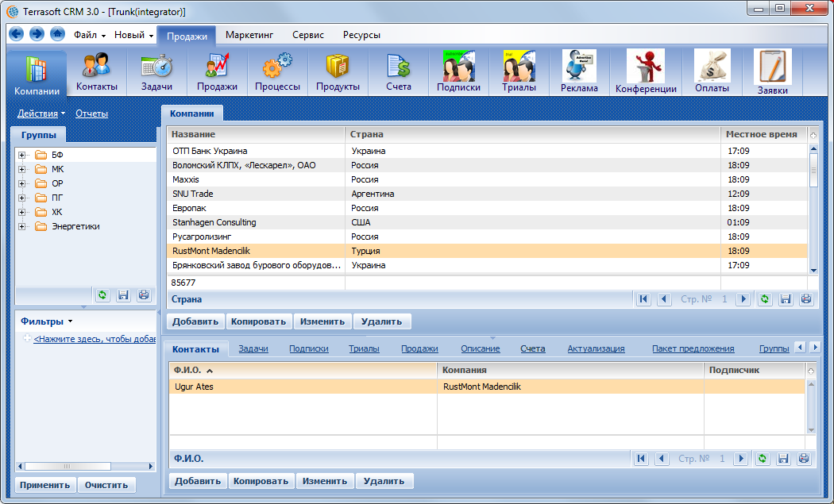
Task: Open the Файл dropdown menu
Action: pos(89,35)
